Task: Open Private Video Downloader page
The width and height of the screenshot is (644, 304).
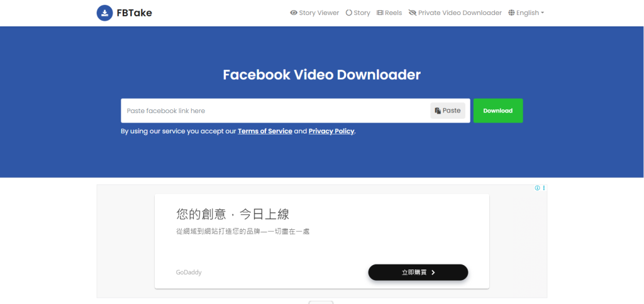Action: 455,13
